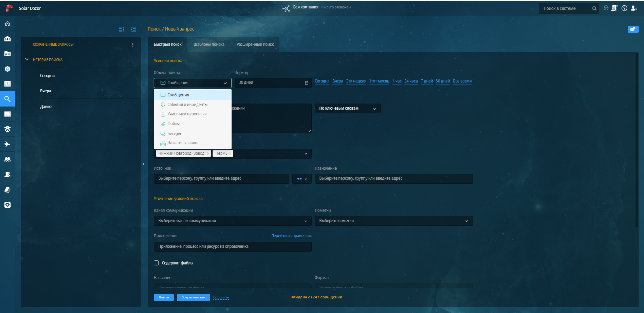Open the user profile menu icon
The image size is (644, 313).
634,8
